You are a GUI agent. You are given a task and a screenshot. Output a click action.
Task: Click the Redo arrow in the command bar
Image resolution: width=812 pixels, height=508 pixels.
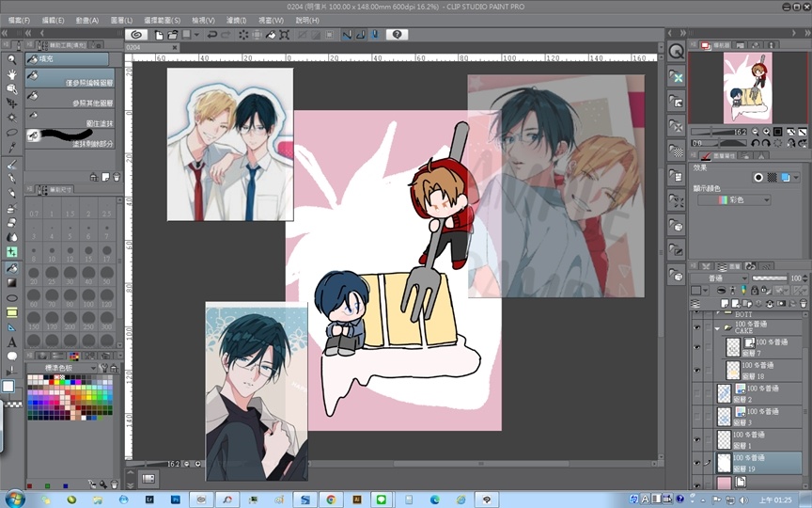click(x=226, y=35)
